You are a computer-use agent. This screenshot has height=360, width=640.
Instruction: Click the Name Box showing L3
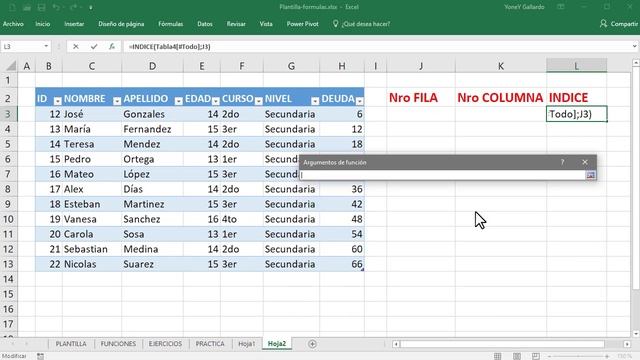[22, 47]
